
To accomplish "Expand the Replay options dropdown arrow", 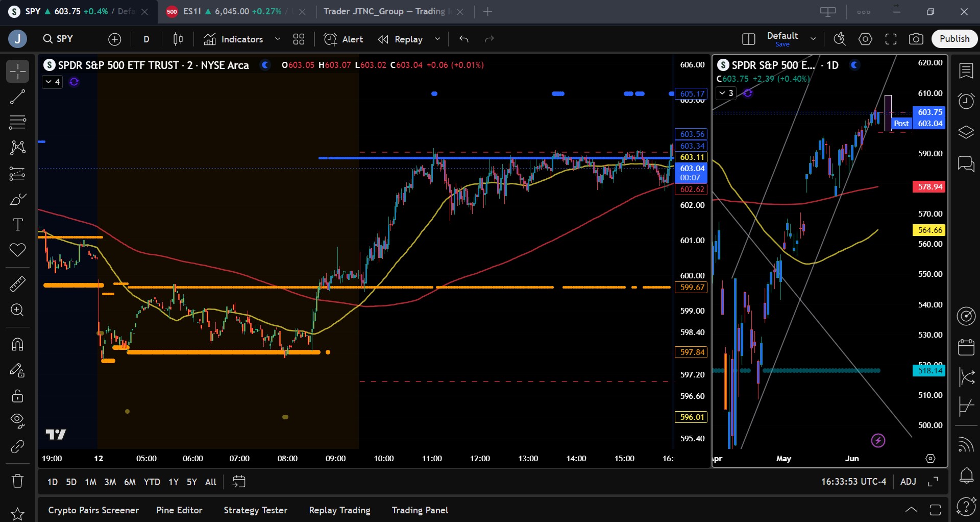I will [437, 39].
